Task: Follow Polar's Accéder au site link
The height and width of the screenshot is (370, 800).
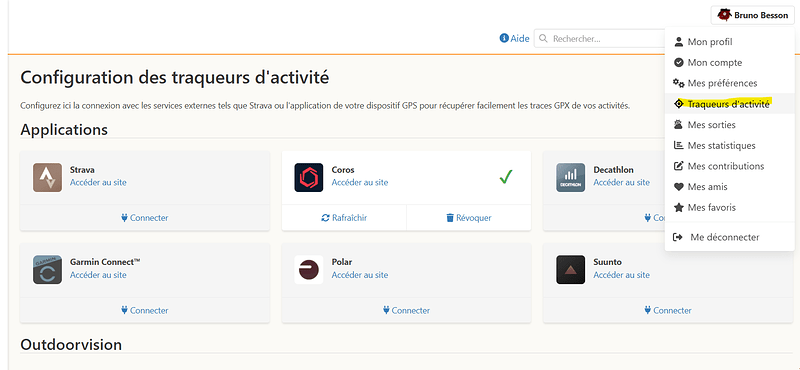Action: coord(360,275)
